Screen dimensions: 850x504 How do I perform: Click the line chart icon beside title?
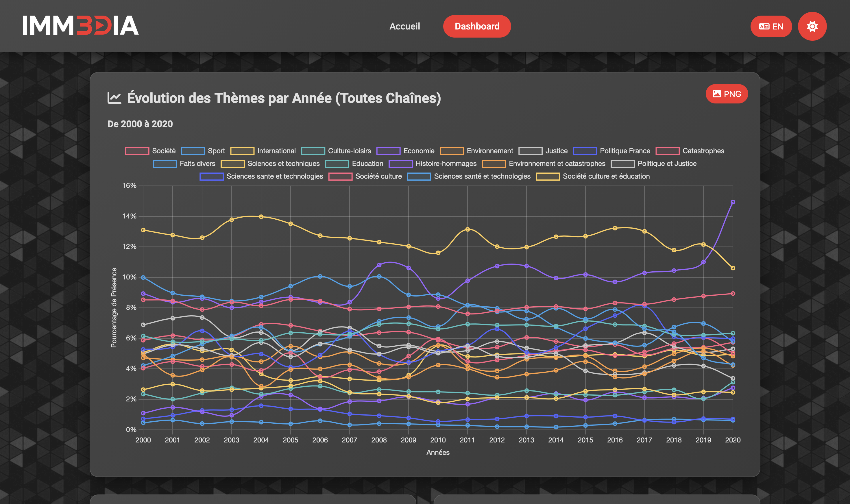(114, 98)
